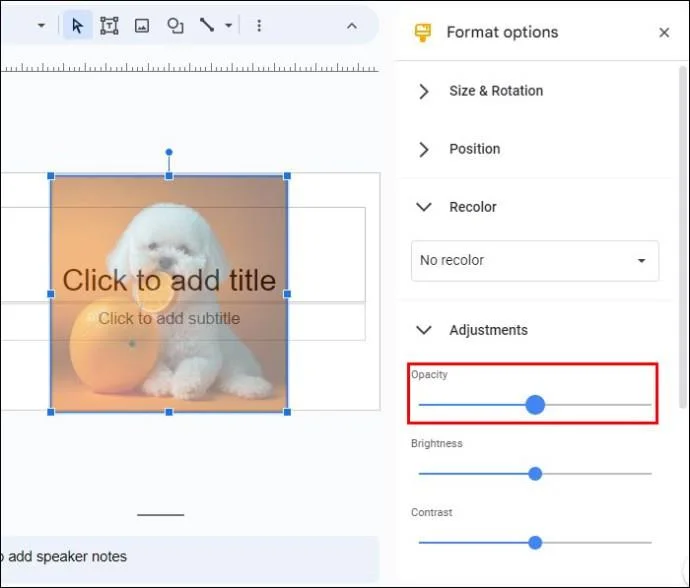Select the cursor arrow tool
The height and width of the screenshot is (588, 690).
(77, 26)
